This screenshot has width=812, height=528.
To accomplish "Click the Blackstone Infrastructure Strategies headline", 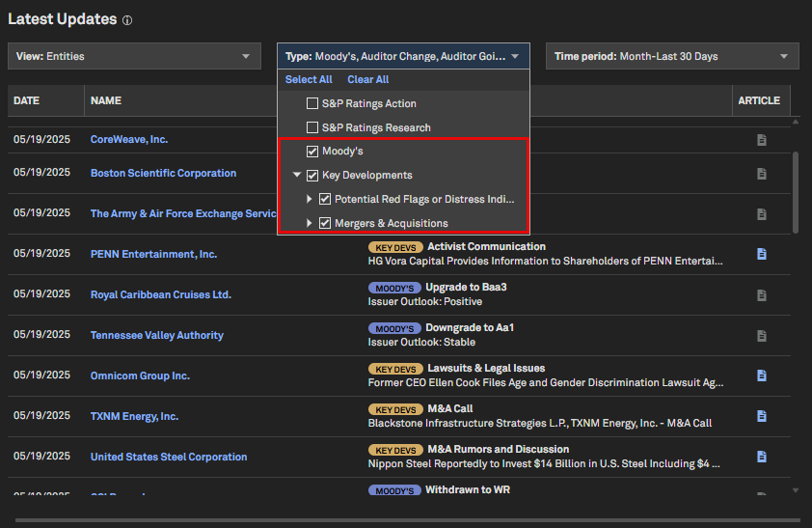I will click(x=540, y=424).
